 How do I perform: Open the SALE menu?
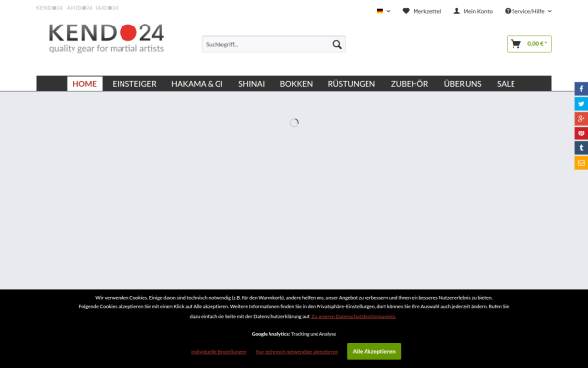tap(506, 84)
